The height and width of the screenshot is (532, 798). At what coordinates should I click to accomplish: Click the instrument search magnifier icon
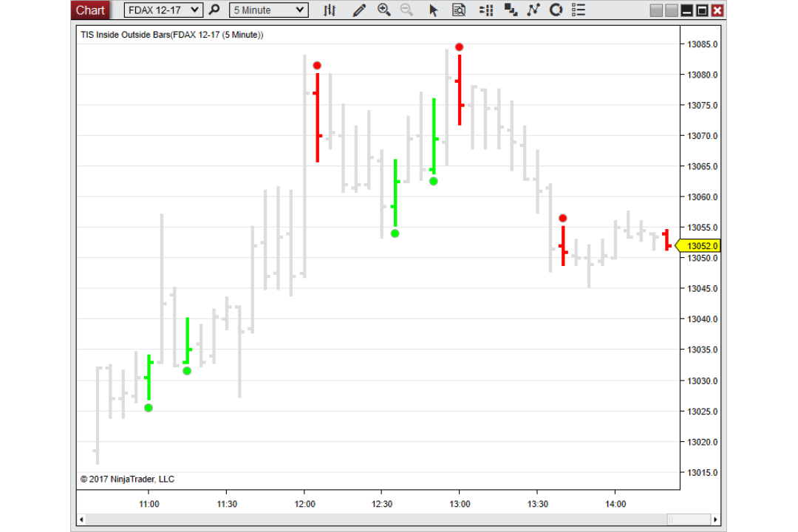pyautogui.click(x=215, y=10)
